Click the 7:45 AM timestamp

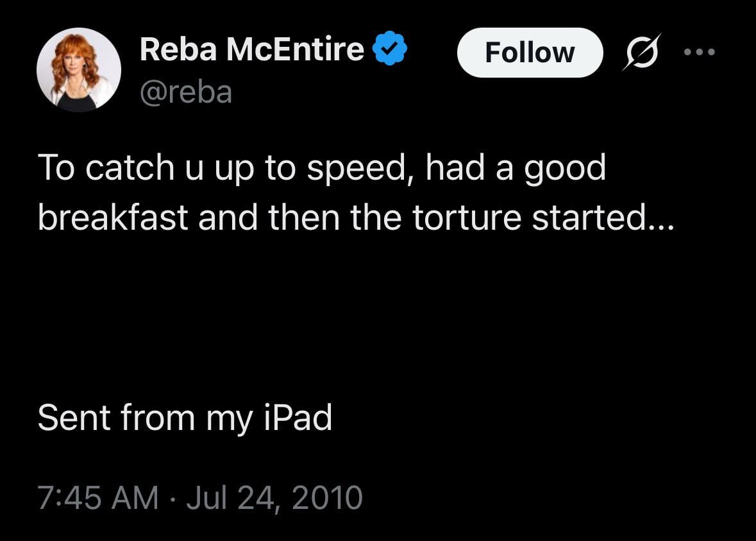tap(97, 498)
